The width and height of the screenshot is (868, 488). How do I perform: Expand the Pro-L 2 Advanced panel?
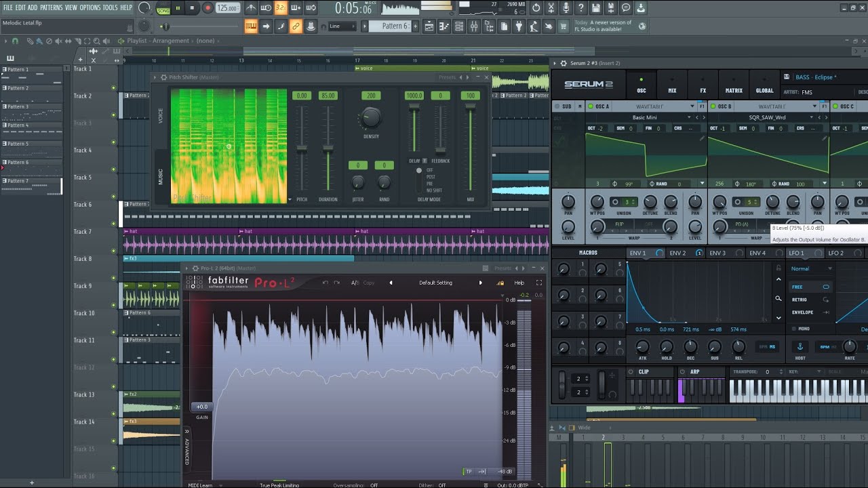187,447
